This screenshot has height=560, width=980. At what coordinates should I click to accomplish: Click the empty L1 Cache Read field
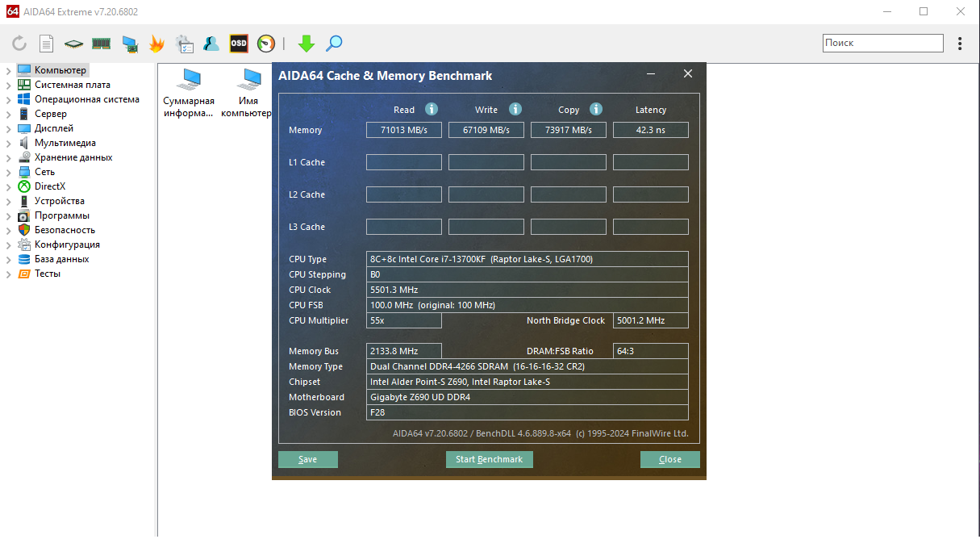pyautogui.click(x=404, y=162)
